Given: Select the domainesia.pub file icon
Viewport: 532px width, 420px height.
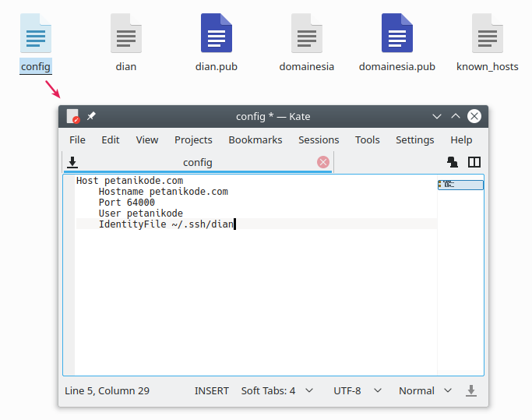Looking at the screenshot, I should point(396,34).
